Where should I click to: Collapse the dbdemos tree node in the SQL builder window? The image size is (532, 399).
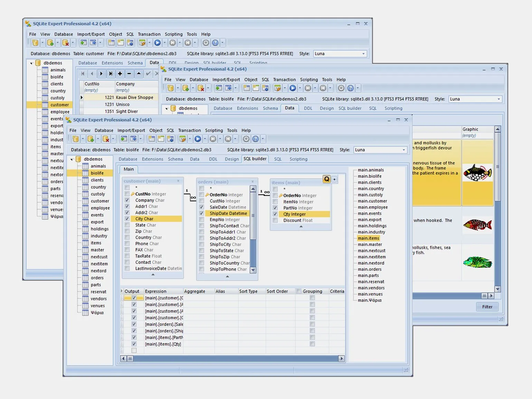[72, 159]
